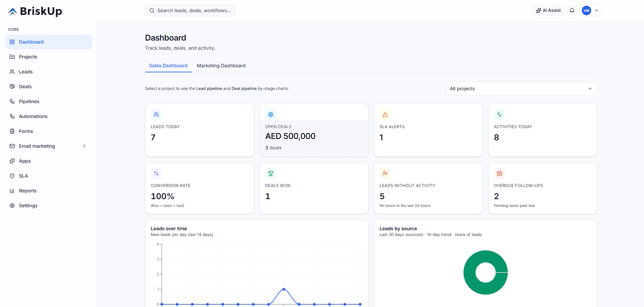Open Forms via its document icon
The width and height of the screenshot is (644, 307).
12,131
